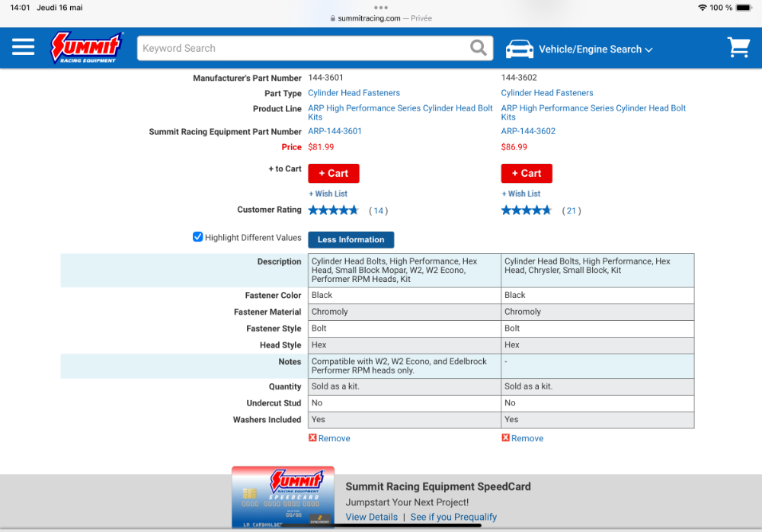The image size is (762, 532).
Task: Remove the 144-3602 kit from comparison
Action: tap(527, 438)
